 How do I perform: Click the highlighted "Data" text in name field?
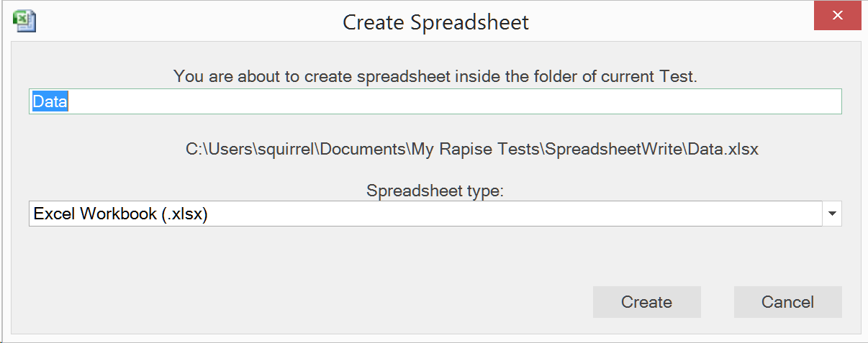click(x=50, y=102)
